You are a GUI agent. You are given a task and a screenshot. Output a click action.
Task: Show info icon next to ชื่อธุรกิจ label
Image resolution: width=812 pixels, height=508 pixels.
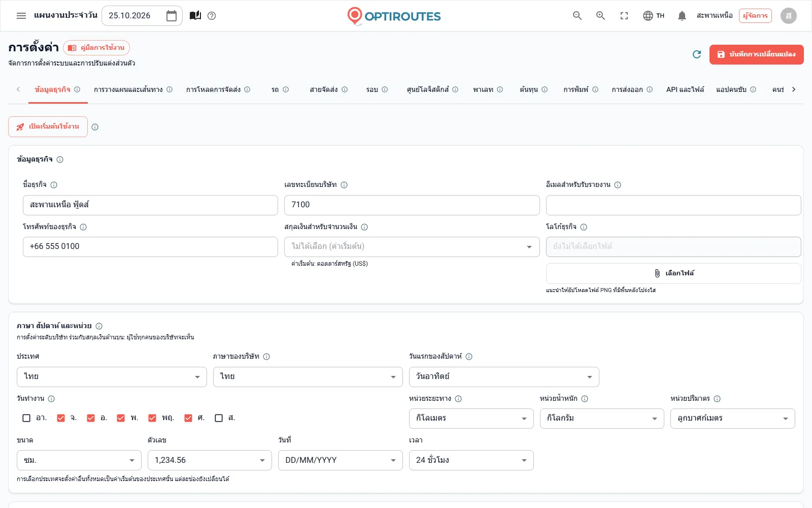[x=54, y=185]
